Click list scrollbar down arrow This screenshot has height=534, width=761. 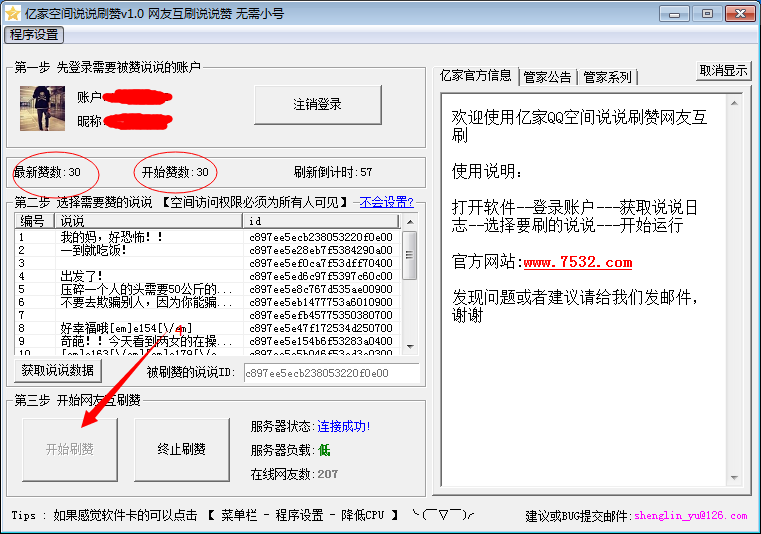tap(410, 347)
